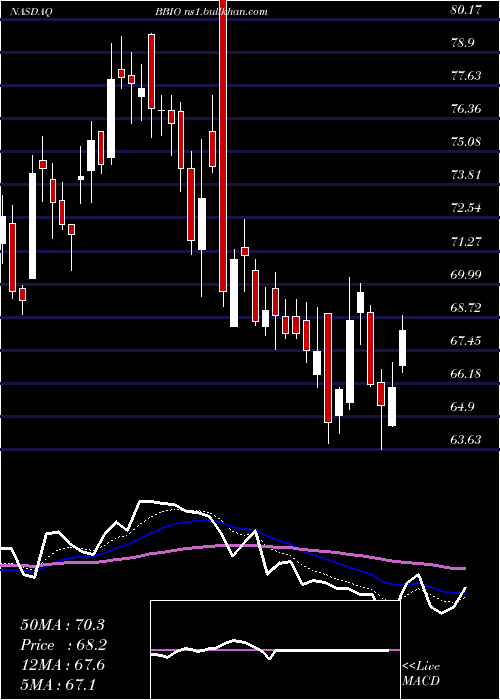Image resolution: width=500 pixels, height=700 pixels.
Task: Click the BBIO ticker symbol text
Action: click(x=167, y=12)
